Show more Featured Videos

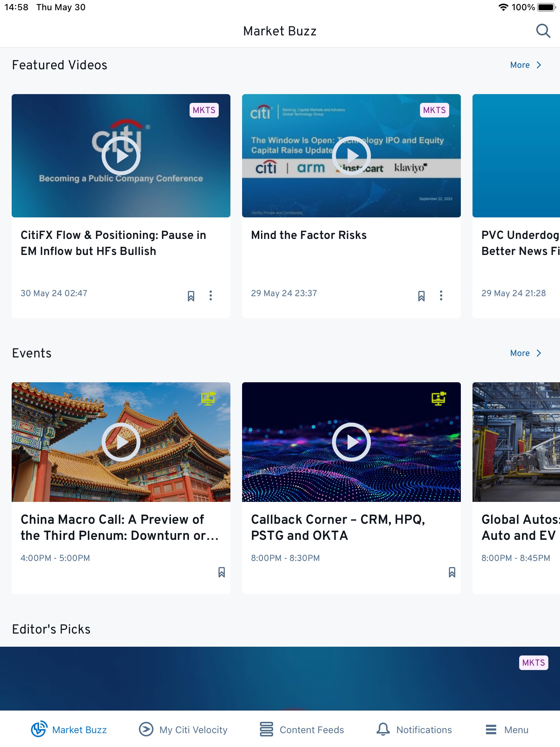coord(526,65)
